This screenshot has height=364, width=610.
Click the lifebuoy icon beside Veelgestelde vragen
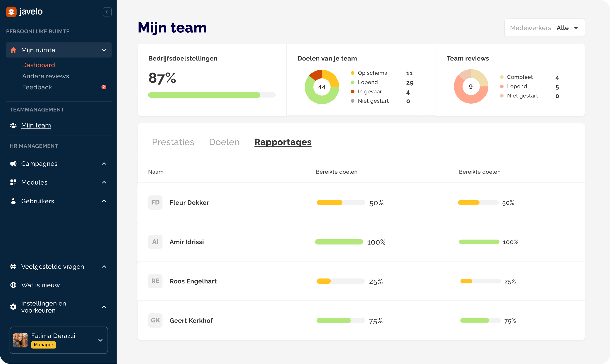point(13,267)
